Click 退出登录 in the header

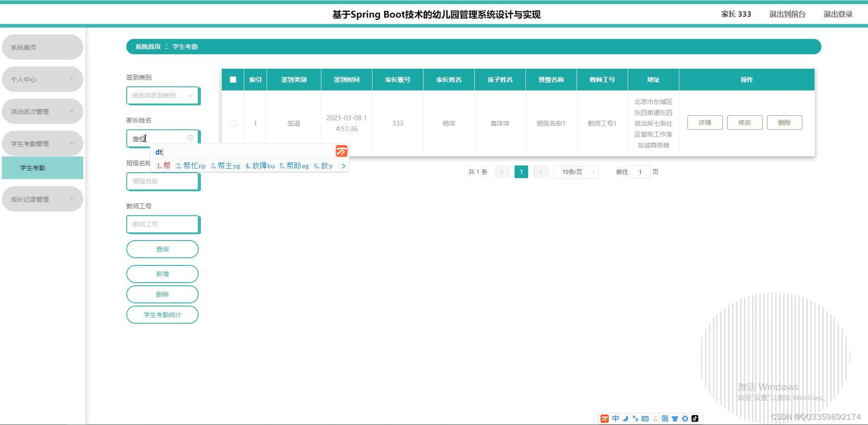point(838,14)
